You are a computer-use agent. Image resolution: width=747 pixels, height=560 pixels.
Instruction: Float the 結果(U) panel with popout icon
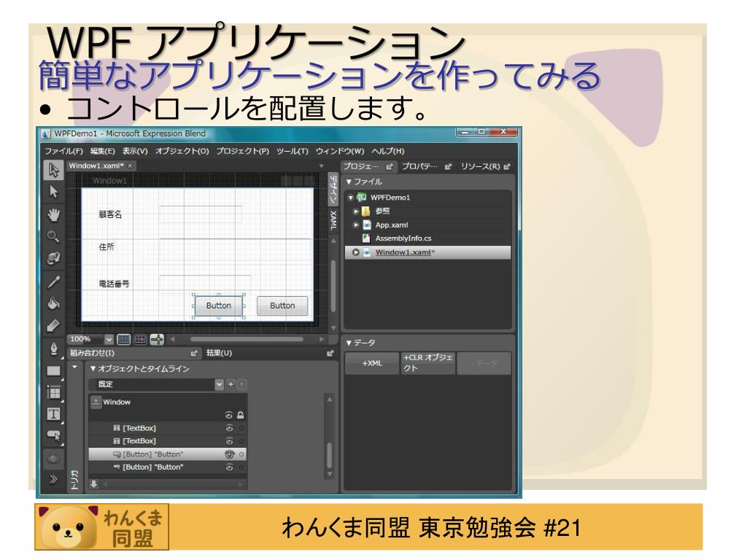(x=330, y=354)
